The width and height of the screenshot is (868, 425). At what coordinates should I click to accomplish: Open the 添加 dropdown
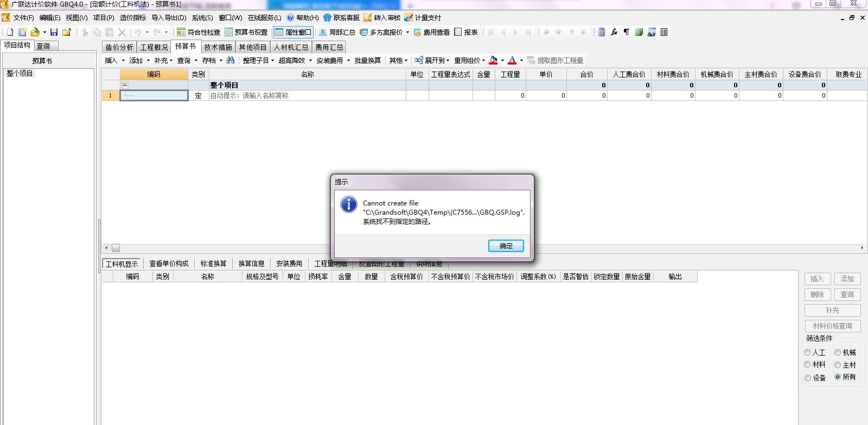(148, 61)
